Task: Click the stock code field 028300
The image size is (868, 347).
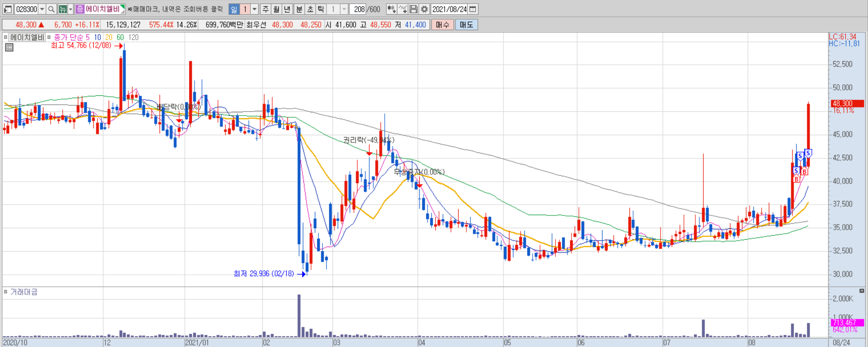Action: pos(26,9)
